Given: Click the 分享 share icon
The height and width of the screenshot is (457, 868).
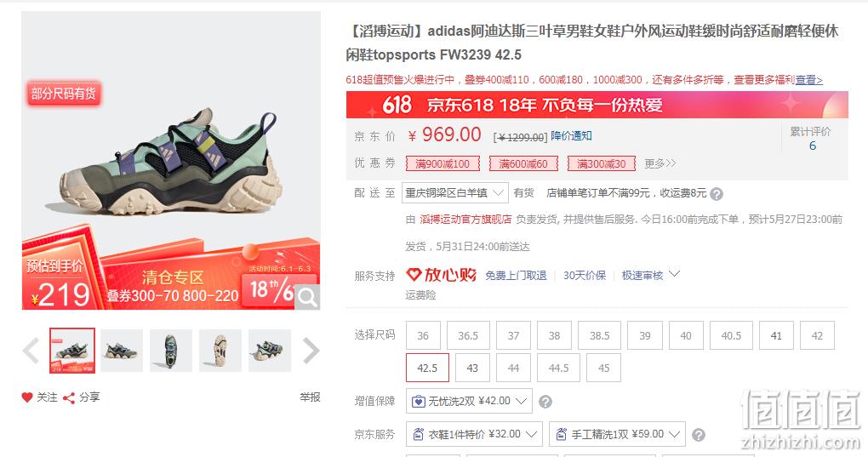Looking at the screenshot, I should click(x=69, y=397).
